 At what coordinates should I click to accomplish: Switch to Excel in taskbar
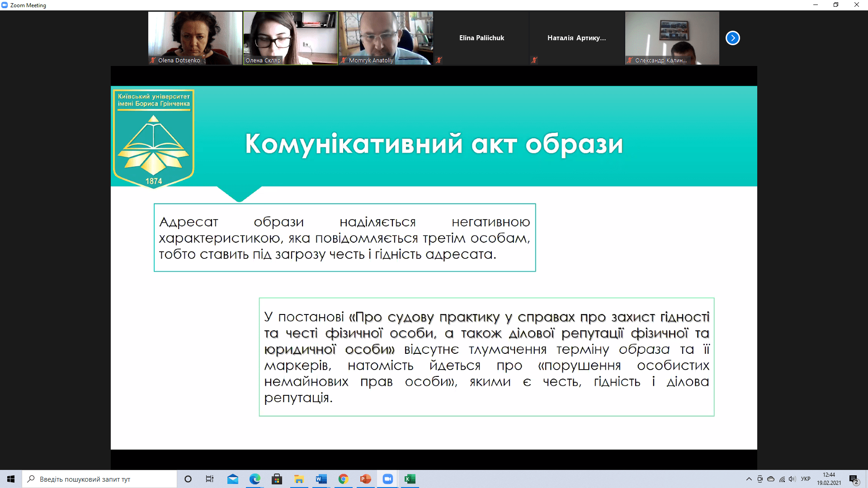coord(410,479)
